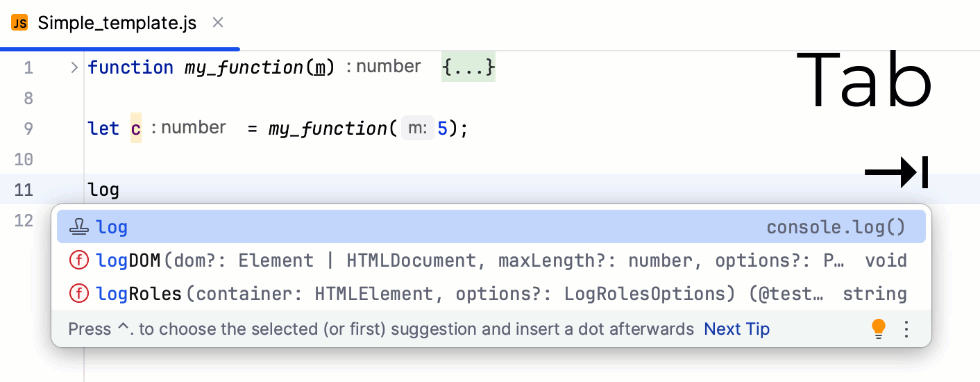Click the my_function call on line 9
This screenshot has width=980, height=382.
[x=328, y=128]
